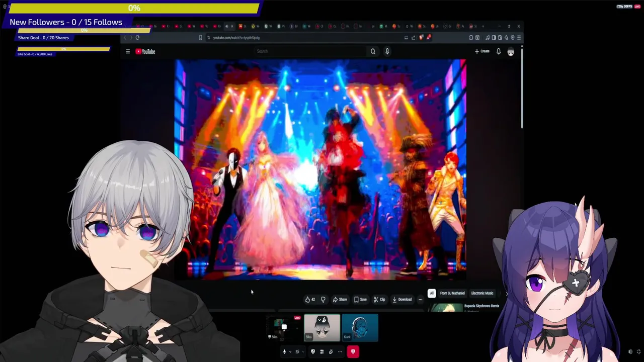Viewport: 644px width, 362px height.
Task: Open the Clip tool for the video
Action: [379, 300]
